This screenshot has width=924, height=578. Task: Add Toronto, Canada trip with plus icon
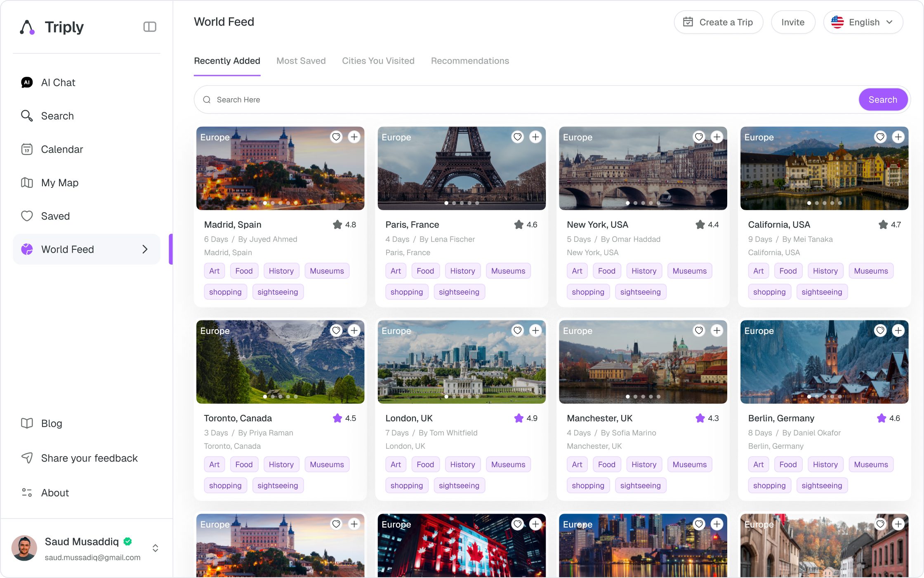354,330
